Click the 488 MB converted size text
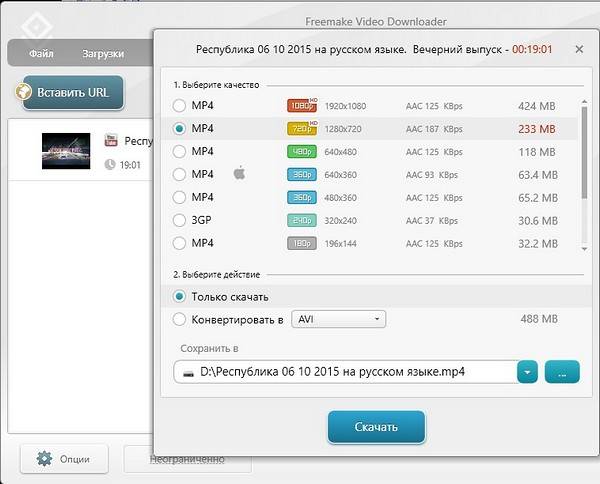The image size is (600, 484). click(539, 319)
